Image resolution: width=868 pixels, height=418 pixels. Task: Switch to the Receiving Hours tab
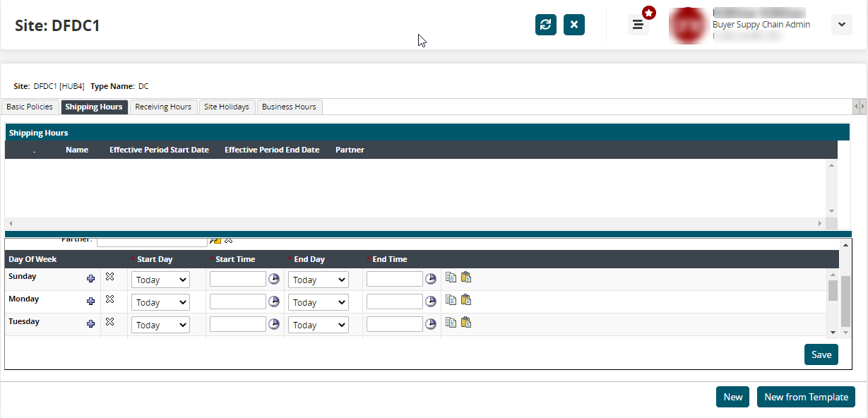(163, 107)
